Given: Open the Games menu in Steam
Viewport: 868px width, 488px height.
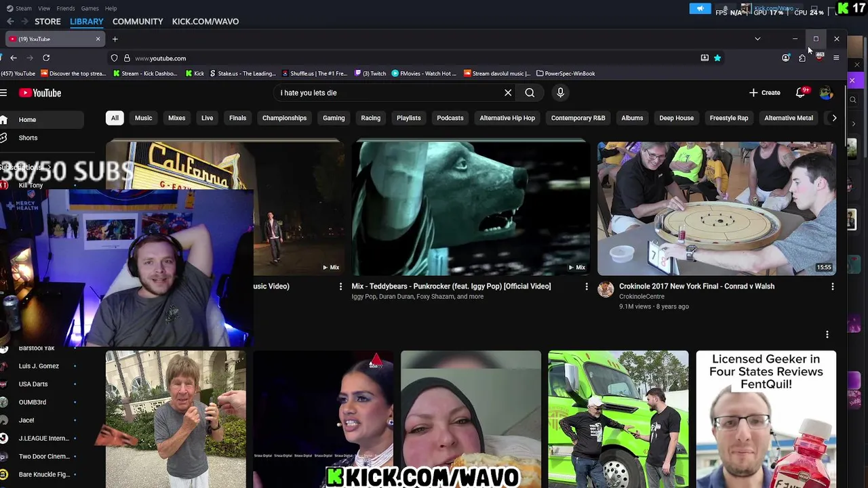Looking at the screenshot, I should pos(90,8).
